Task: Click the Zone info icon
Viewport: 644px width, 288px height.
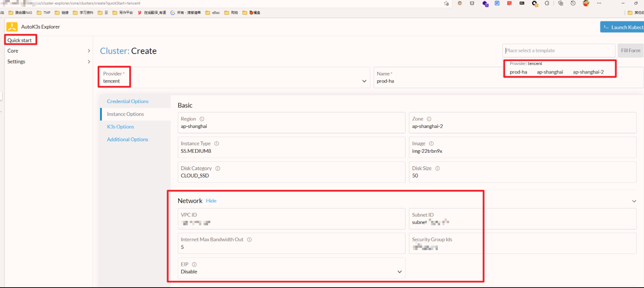Action: pos(429,119)
